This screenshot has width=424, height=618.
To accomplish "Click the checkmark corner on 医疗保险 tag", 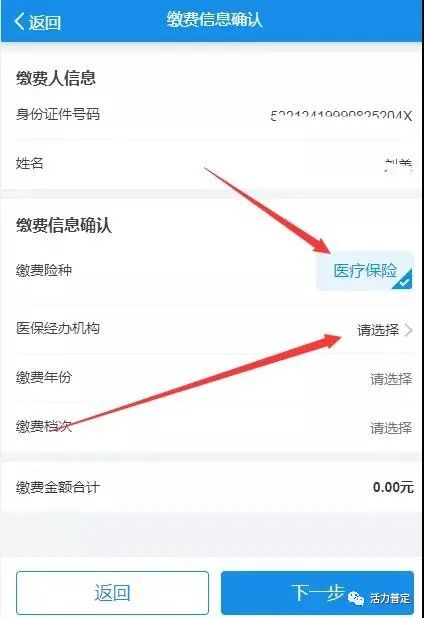I will tap(403, 280).
